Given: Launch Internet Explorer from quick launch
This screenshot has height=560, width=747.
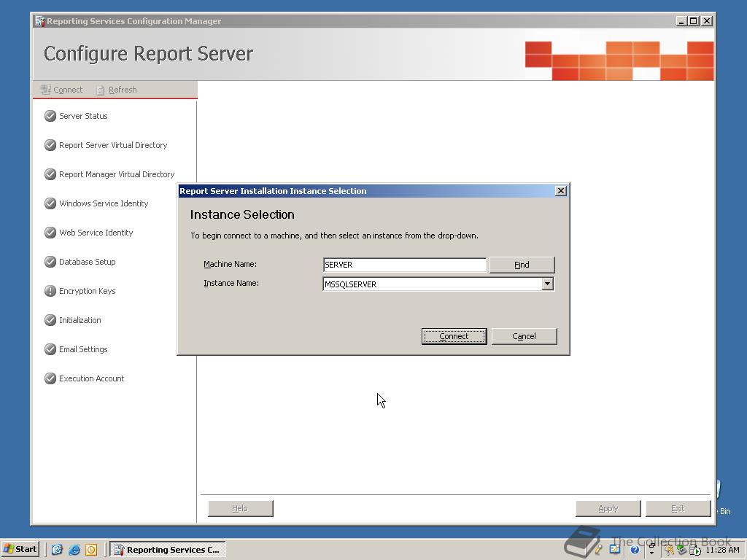Looking at the screenshot, I should point(74,550).
